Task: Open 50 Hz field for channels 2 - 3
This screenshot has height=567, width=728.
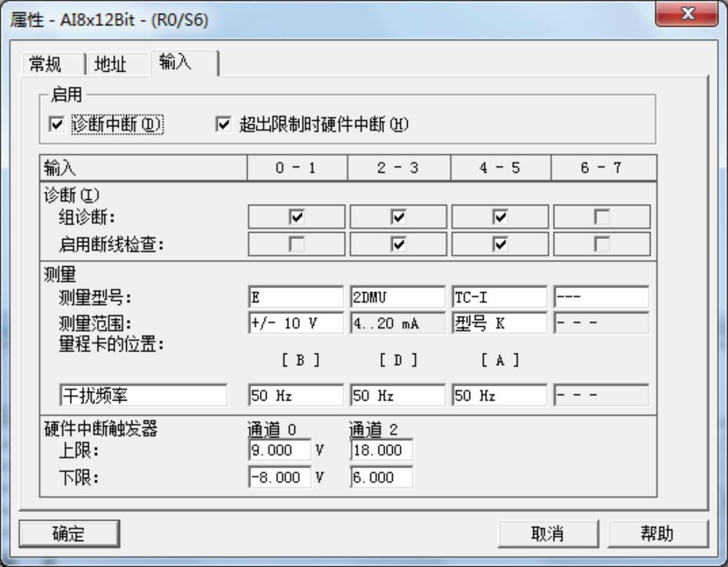Action: [x=398, y=396]
